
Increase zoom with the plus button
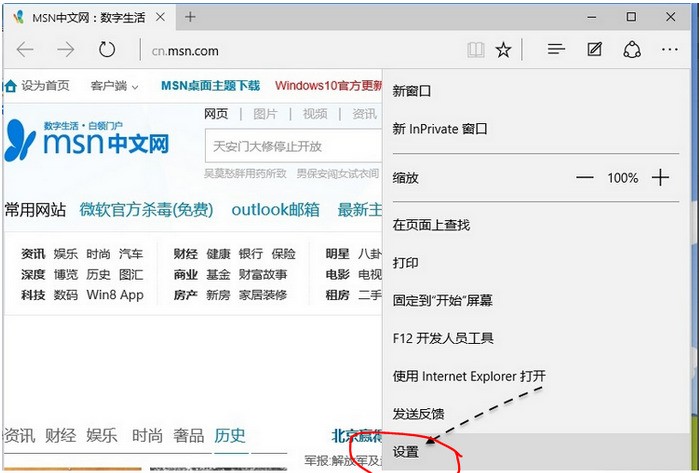point(660,177)
